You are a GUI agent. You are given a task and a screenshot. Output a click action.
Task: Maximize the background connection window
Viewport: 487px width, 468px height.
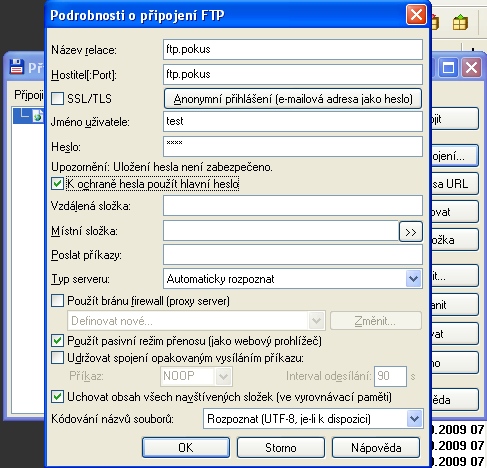(448, 68)
